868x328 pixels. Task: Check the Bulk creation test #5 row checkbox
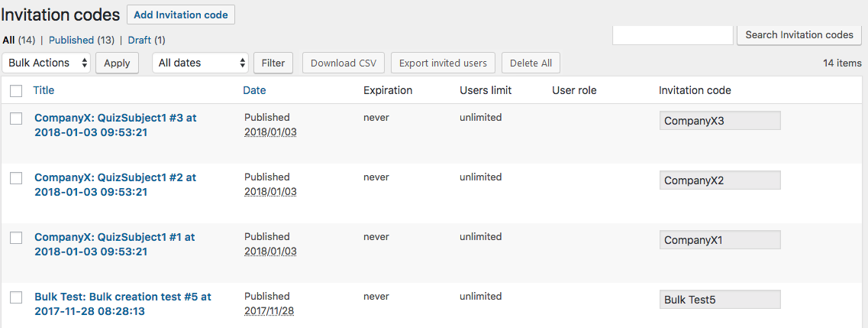pyautogui.click(x=16, y=297)
